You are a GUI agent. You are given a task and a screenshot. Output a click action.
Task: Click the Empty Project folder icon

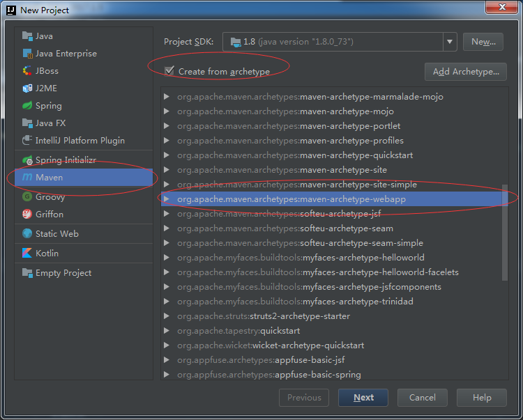point(27,272)
